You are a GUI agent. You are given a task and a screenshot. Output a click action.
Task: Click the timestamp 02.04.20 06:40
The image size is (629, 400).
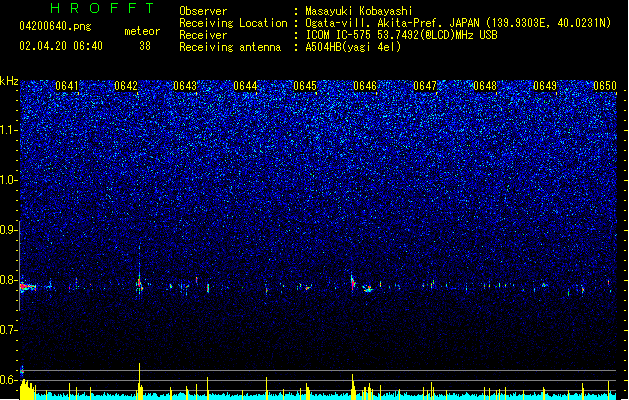tap(61, 46)
